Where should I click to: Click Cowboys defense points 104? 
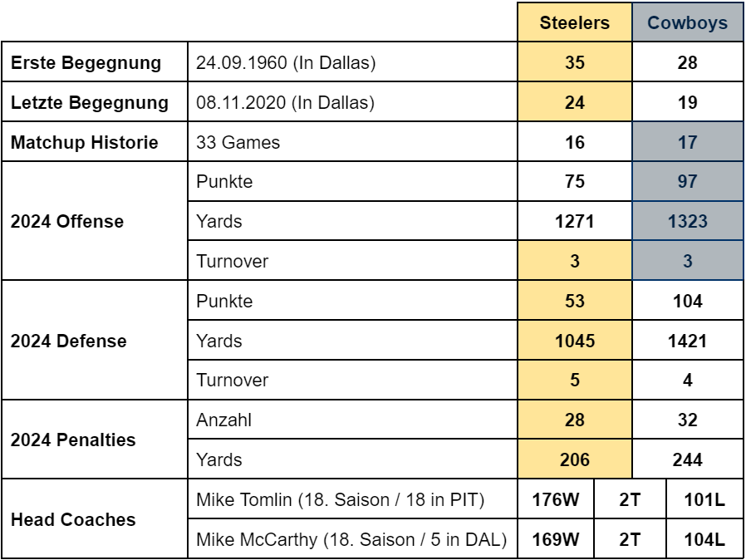point(688,301)
